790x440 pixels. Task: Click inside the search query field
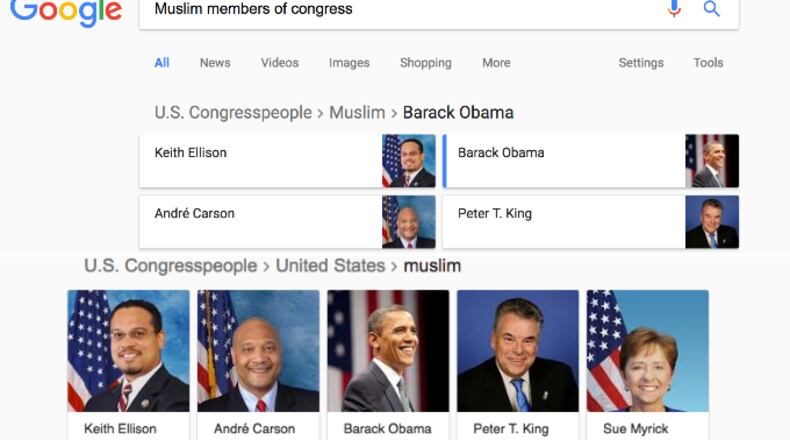coord(400,10)
